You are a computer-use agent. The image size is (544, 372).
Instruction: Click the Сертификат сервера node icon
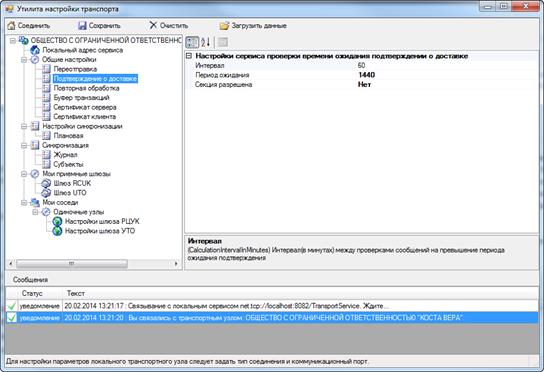[x=46, y=107]
